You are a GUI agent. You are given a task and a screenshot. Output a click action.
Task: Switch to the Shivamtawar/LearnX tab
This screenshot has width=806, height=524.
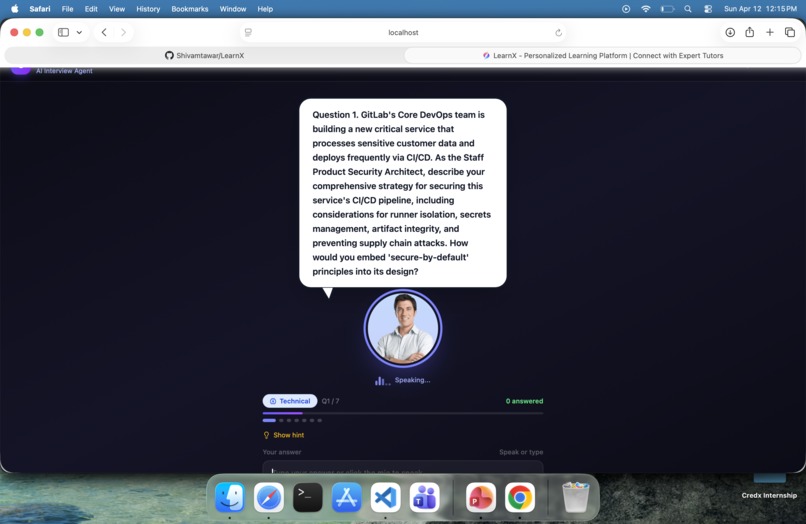(x=204, y=56)
